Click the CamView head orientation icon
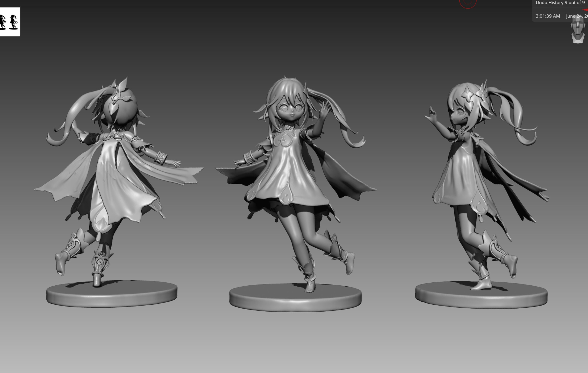 click(x=578, y=29)
